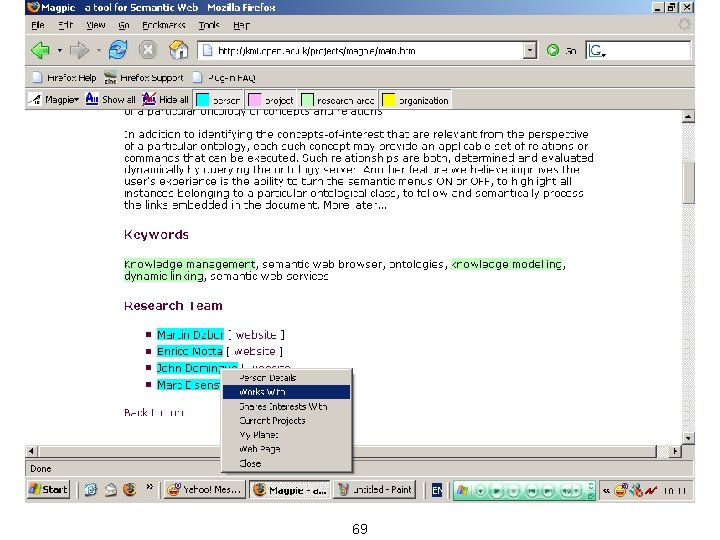Select Close in context menu
This screenshot has height=540, width=720.
(287, 463)
